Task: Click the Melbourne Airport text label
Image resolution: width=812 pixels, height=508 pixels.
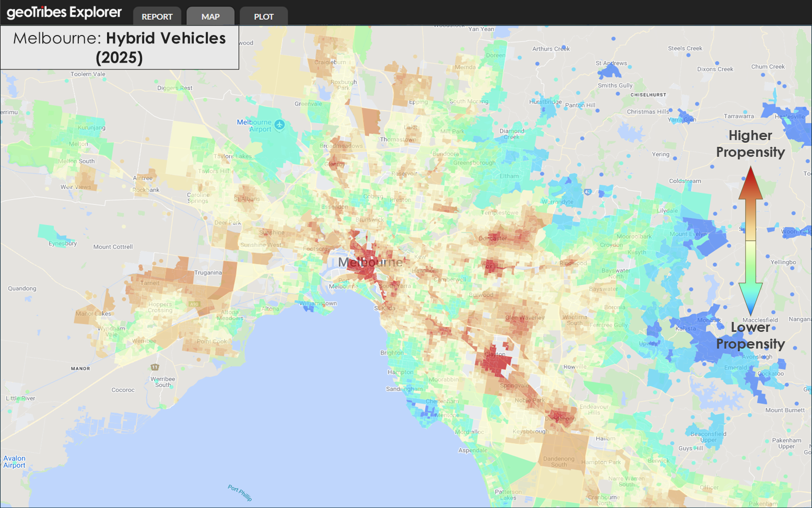Action: tap(254, 125)
